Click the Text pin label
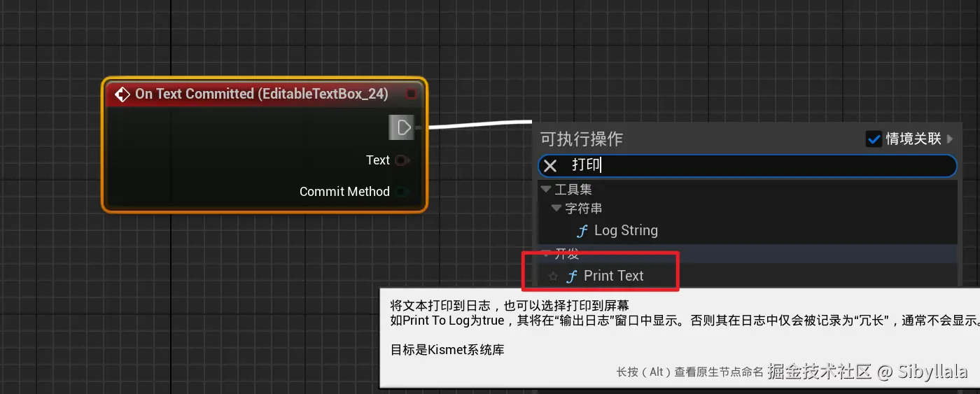This screenshot has height=394, width=980. (378, 160)
